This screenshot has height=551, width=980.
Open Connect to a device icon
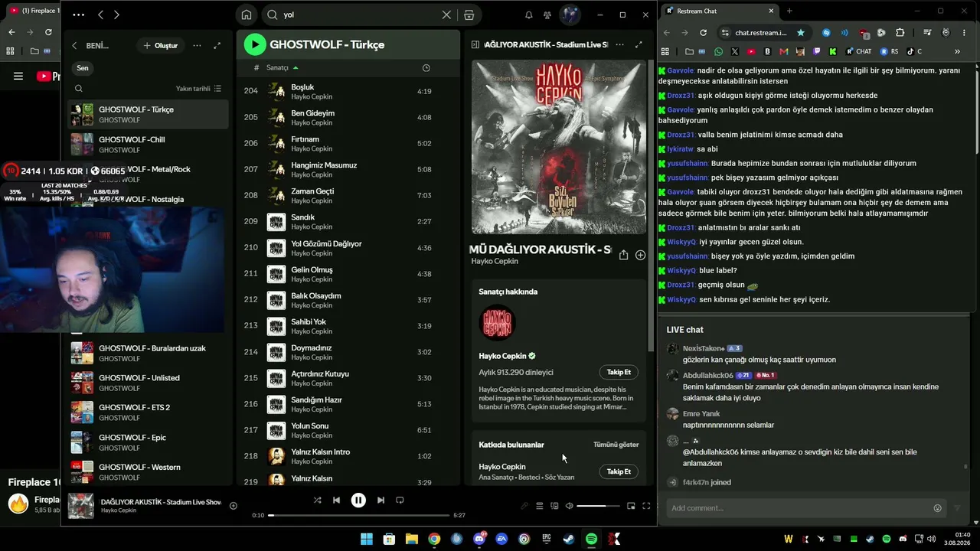click(554, 506)
